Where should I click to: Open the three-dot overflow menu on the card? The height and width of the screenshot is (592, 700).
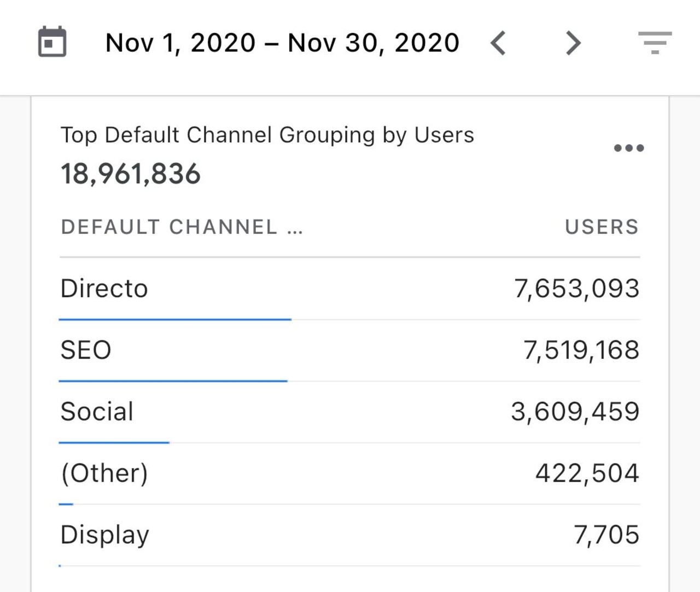[x=629, y=146]
